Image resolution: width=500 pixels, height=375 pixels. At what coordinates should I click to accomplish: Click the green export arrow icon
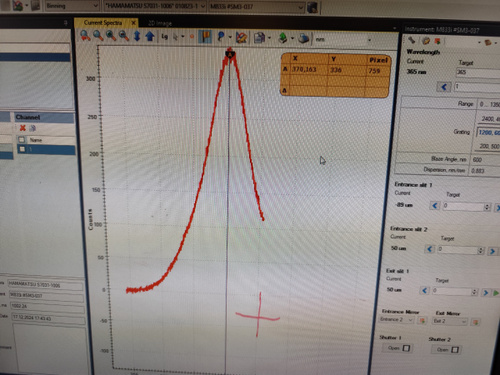(x=282, y=37)
